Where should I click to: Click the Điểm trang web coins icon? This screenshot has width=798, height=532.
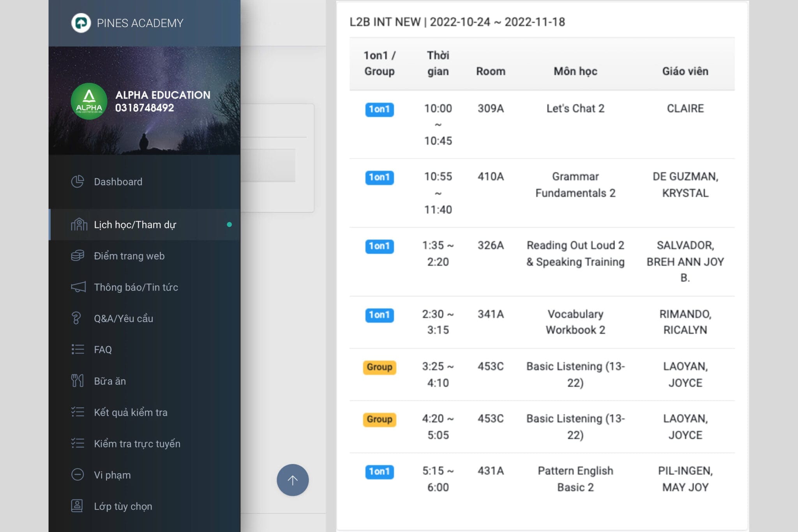click(78, 256)
